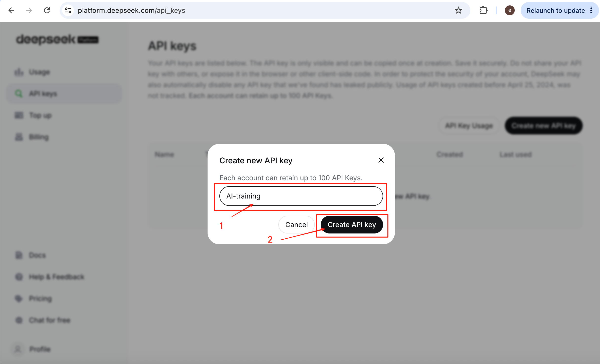View the Pricing page

coord(64,298)
